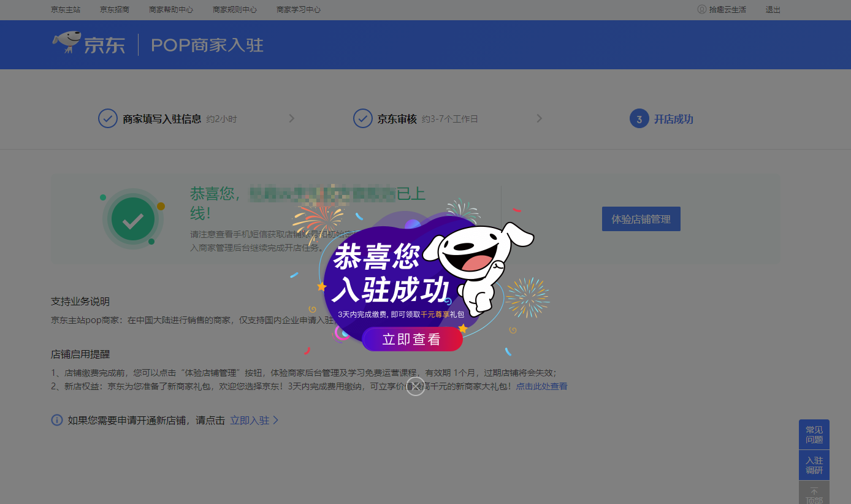This screenshot has height=504, width=851.
Task: Log out via 退出 link
Action: (773, 10)
